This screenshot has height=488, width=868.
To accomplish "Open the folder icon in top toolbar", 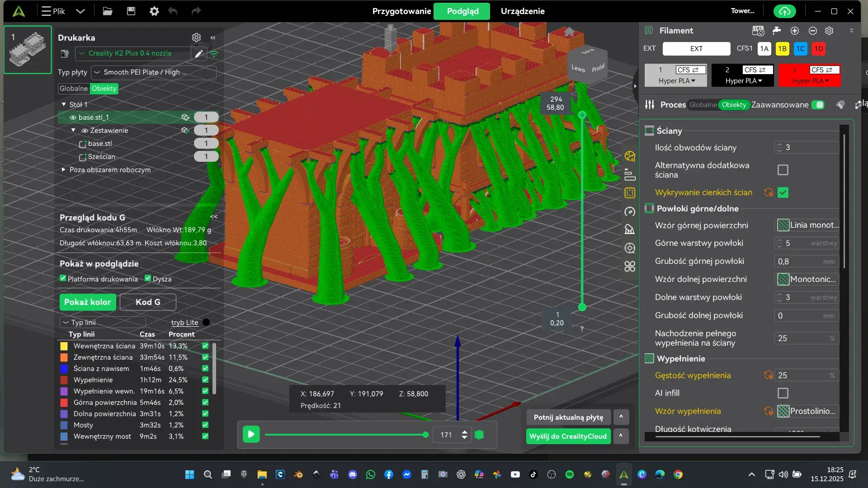I will coord(108,11).
